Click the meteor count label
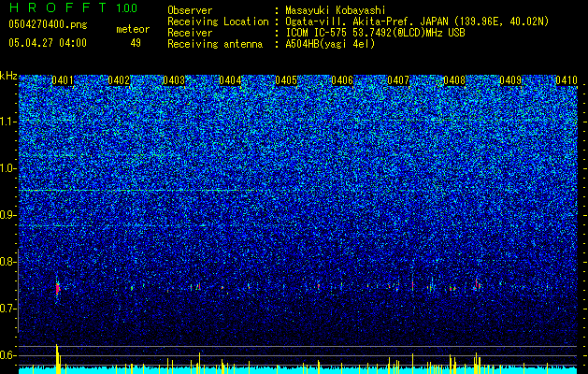The image size is (588, 374). pos(133,29)
